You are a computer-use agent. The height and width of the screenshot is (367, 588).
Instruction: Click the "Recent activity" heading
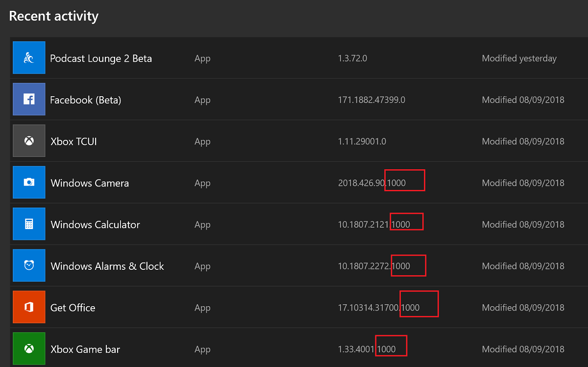point(54,16)
